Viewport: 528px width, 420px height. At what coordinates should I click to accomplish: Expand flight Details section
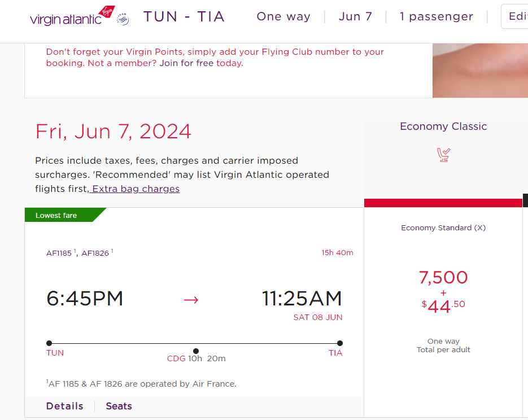click(65, 406)
